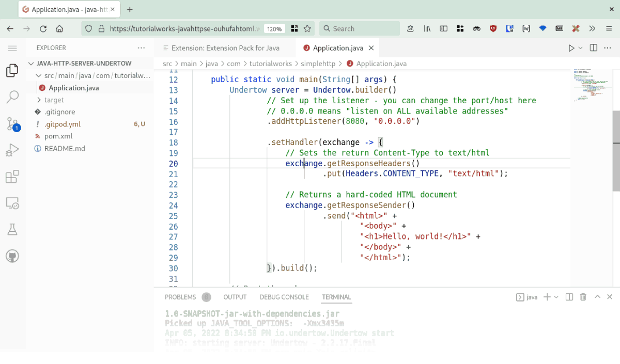The height and width of the screenshot is (364, 620).
Task: Open the Search view in the activity bar
Action: pyautogui.click(x=12, y=97)
